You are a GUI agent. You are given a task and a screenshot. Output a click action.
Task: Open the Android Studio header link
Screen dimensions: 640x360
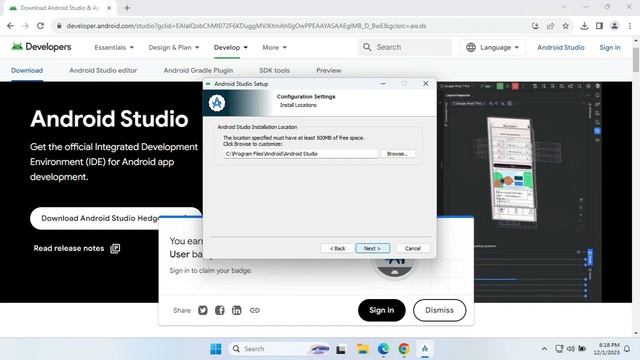point(560,47)
